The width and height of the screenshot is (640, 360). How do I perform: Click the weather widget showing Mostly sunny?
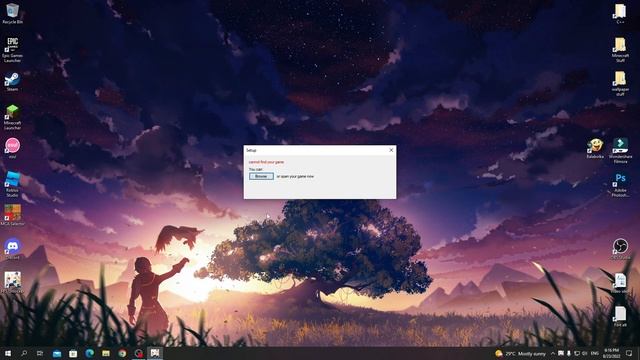pyautogui.click(x=520, y=353)
